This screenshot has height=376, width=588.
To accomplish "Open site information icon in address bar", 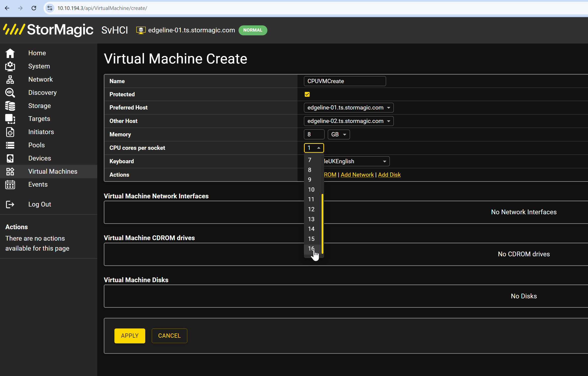I will coord(50,8).
